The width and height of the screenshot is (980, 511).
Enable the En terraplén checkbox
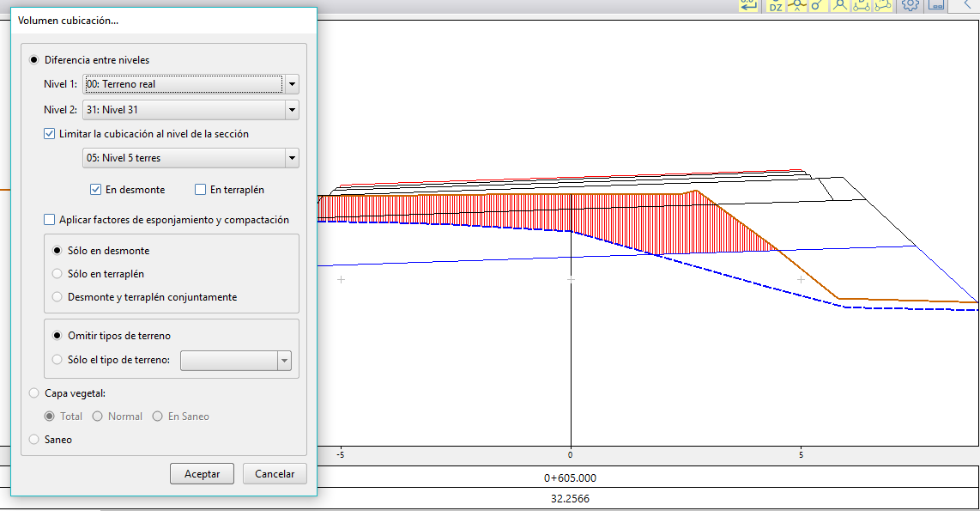coord(201,190)
